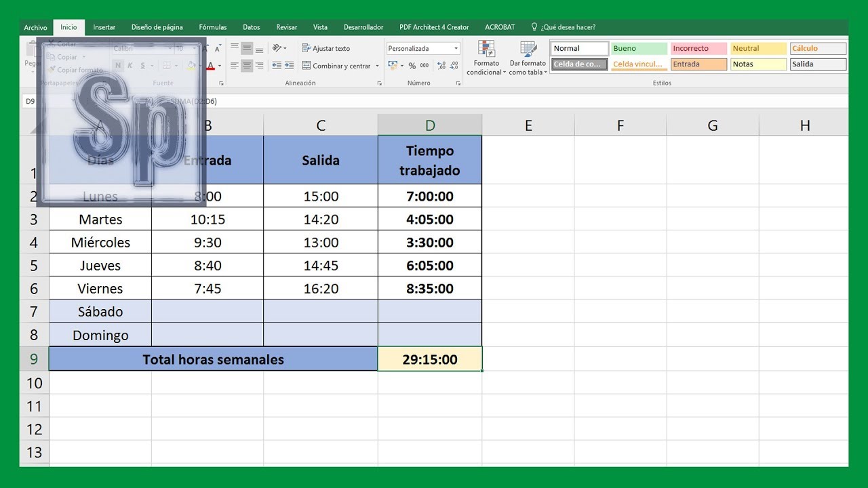The width and height of the screenshot is (868, 488).
Task: Apply the Incorrecto red cell style
Action: pos(699,49)
